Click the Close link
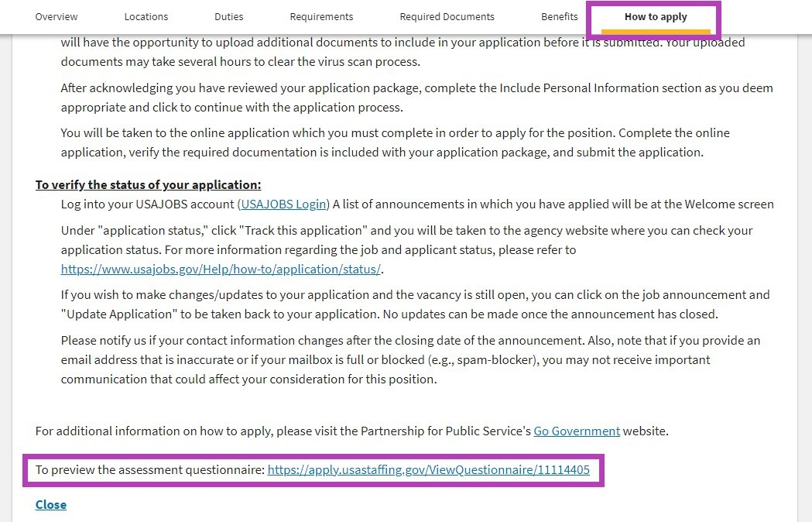 [51, 505]
